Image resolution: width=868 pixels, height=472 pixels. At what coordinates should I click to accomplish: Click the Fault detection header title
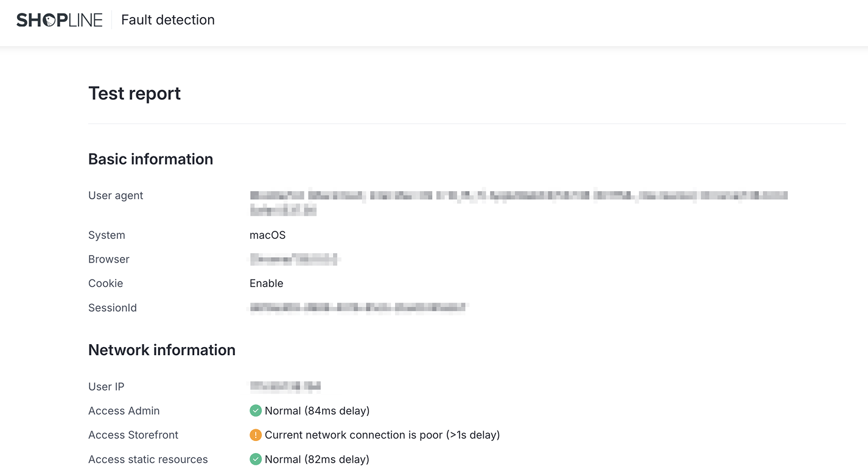pyautogui.click(x=168, y=20)
